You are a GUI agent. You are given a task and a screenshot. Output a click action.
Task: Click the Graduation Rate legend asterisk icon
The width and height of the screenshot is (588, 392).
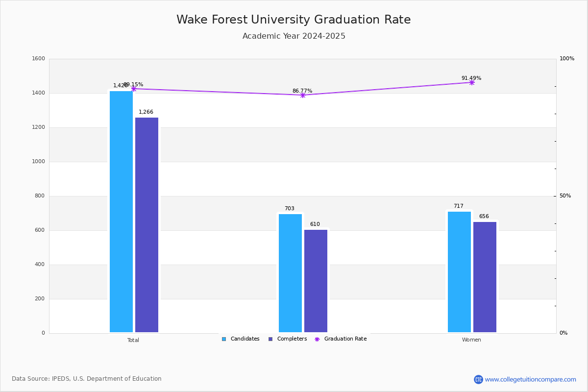point(317,339)
